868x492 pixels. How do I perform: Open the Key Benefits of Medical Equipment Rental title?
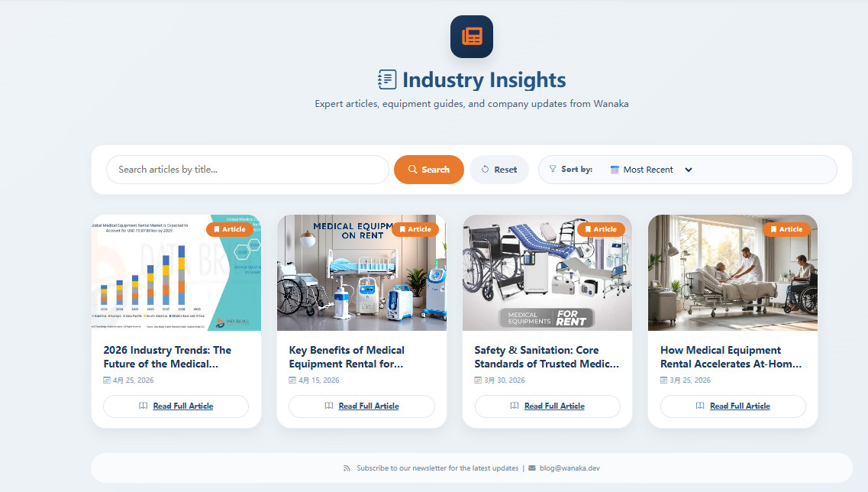tap(347, 357)
